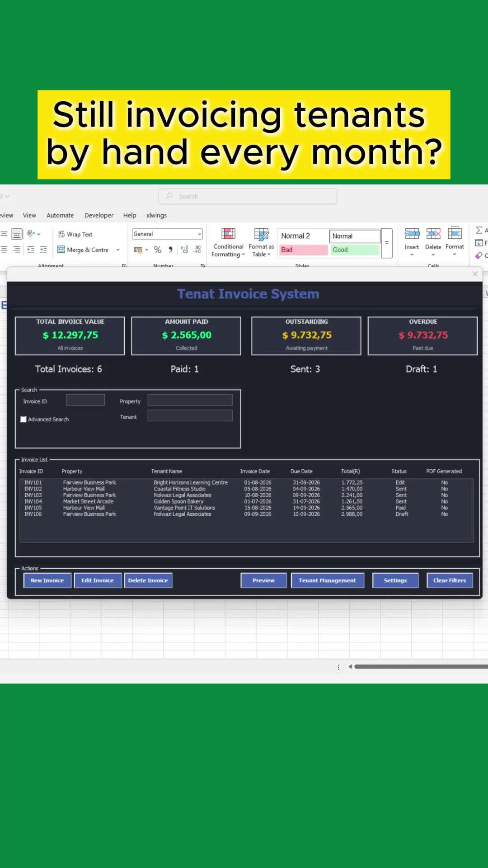Open the Conditional Formatting menu
The width and height of the screenshot is (488, 868).
click(228, 243)
